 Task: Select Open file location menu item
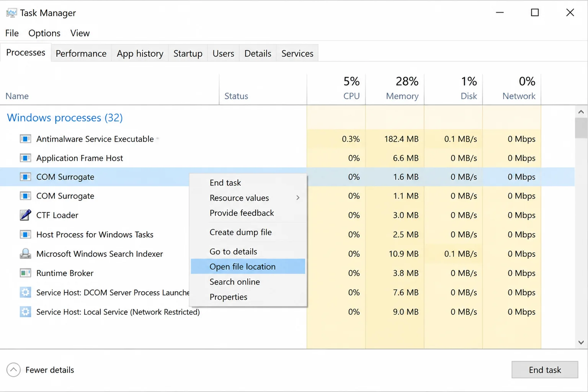pyautogui.click(x=248, y=266)
